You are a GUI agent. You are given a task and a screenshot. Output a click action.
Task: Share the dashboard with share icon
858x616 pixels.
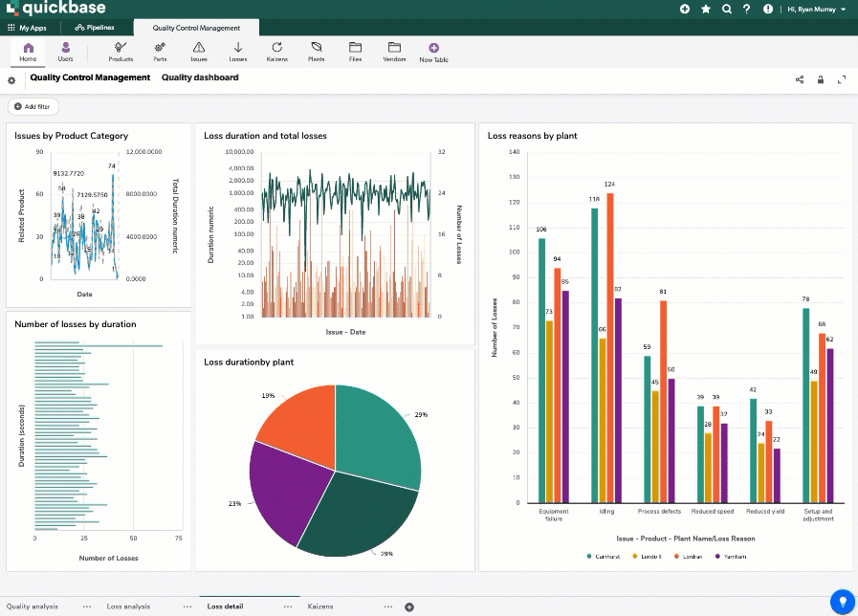coord(800,79)
